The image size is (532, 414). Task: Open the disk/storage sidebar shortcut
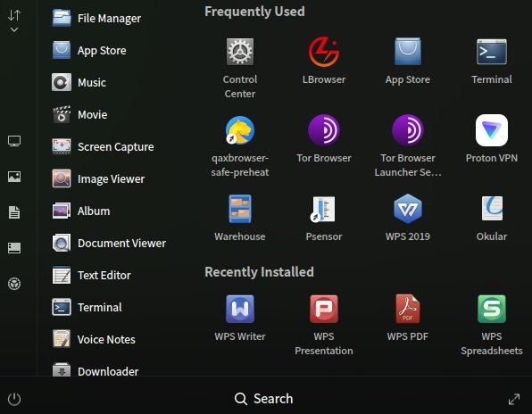click(x=14, y=248)
